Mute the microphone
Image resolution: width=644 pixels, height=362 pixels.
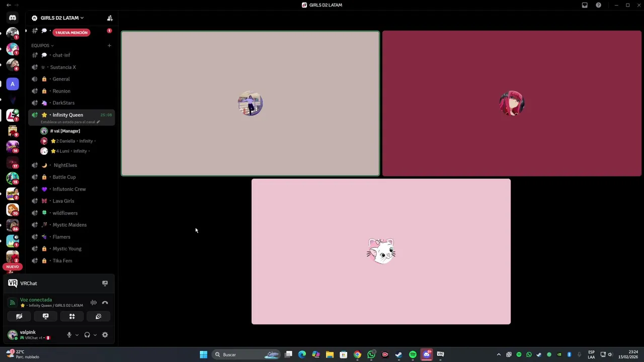69,335
